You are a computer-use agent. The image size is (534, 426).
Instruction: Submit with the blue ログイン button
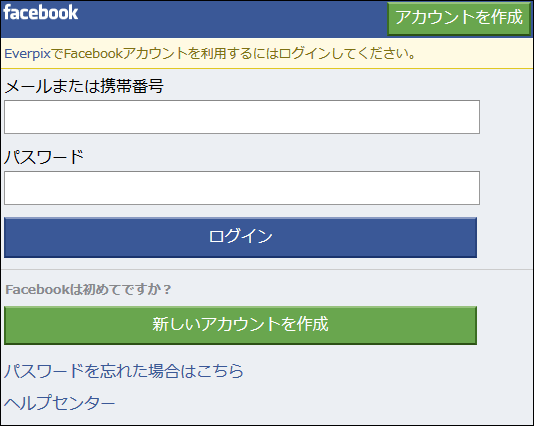240,237
